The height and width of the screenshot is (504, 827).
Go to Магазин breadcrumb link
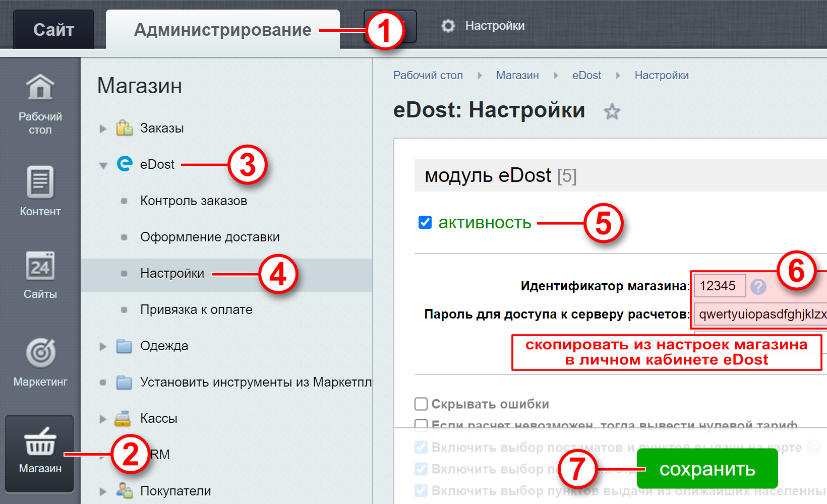[517, 75]
